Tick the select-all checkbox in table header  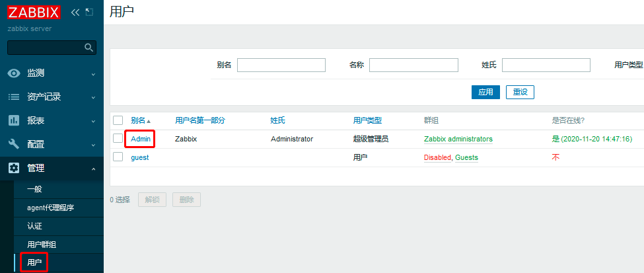click(118, 120)
